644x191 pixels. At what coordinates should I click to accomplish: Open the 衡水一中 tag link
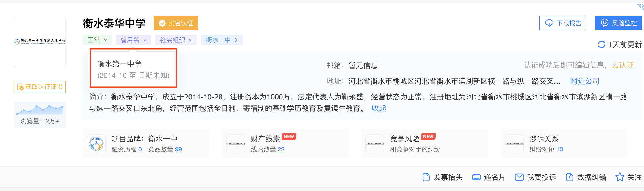[x=222, y=40]
